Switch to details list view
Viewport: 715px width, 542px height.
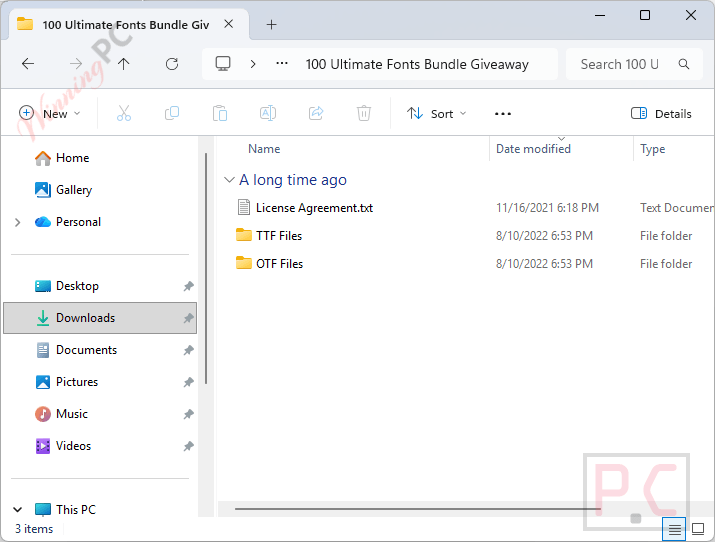pos(674,529)
